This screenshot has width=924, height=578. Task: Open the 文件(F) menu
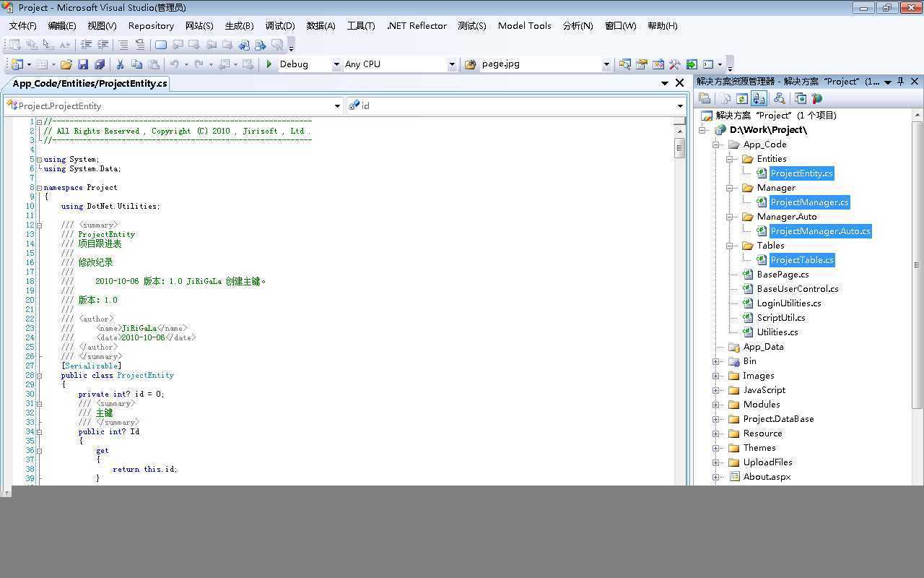pyautogui.click(x=23, y=26)
